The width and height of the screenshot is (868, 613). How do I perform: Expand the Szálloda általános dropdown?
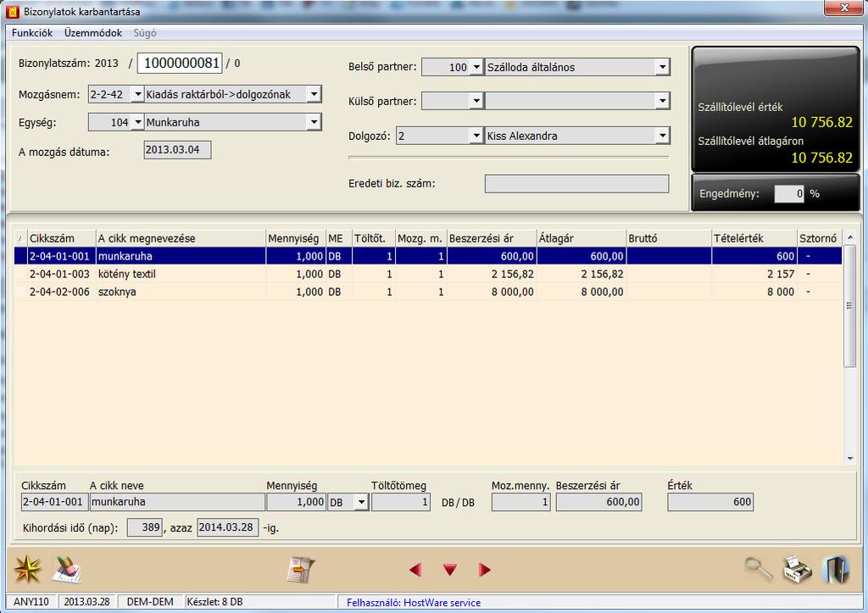coord(663,67)
